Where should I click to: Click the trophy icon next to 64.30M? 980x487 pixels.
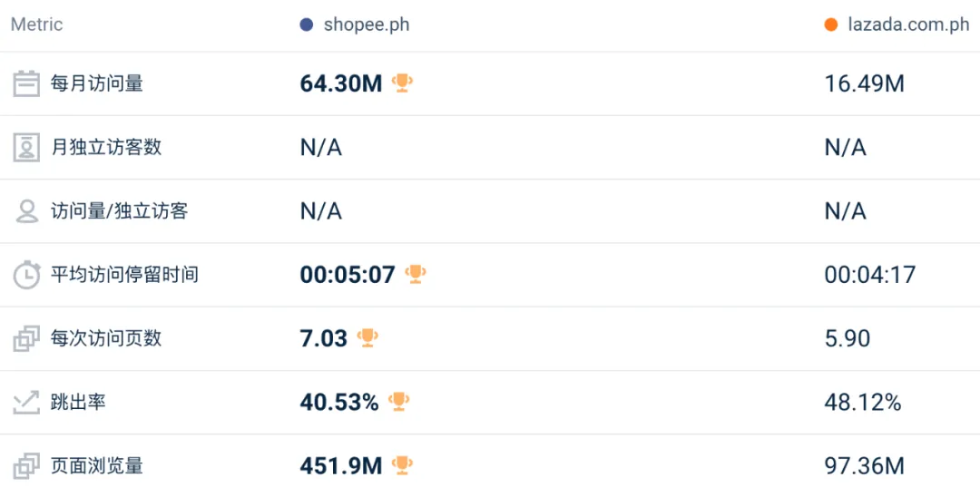click(x=402, y=83)
